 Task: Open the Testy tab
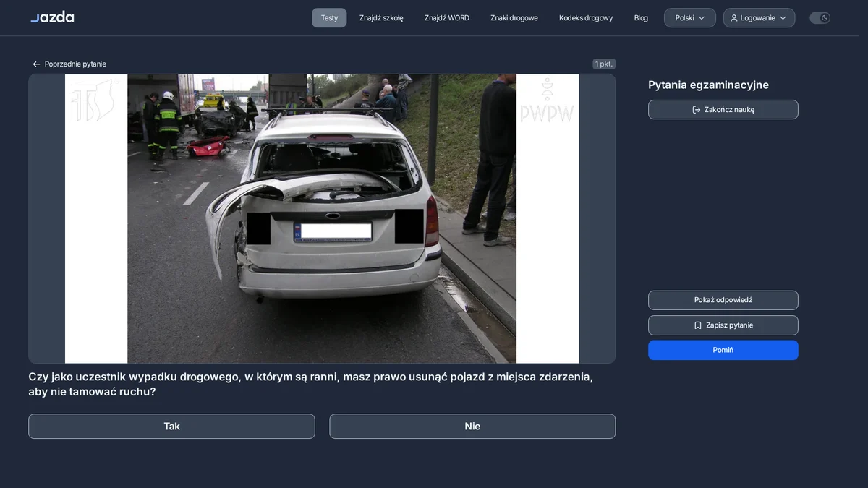point(329,18)
